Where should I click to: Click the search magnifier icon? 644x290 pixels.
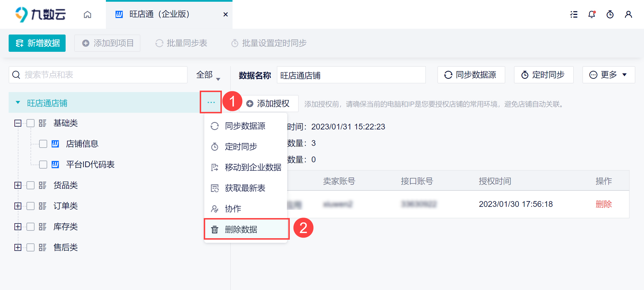[x=16, y=75]
